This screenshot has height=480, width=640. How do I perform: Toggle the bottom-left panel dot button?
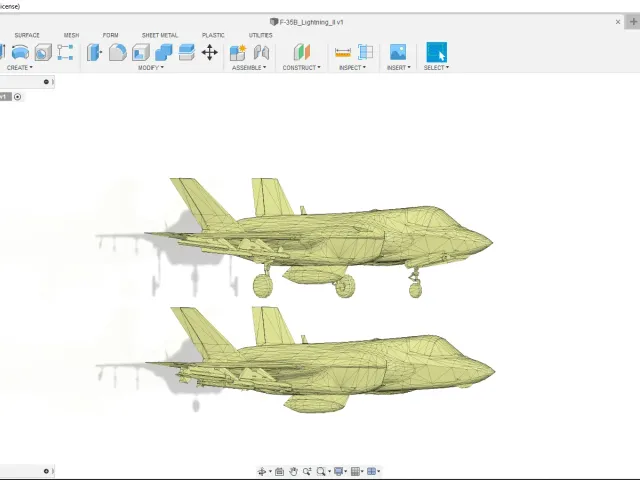pos(46,471)
